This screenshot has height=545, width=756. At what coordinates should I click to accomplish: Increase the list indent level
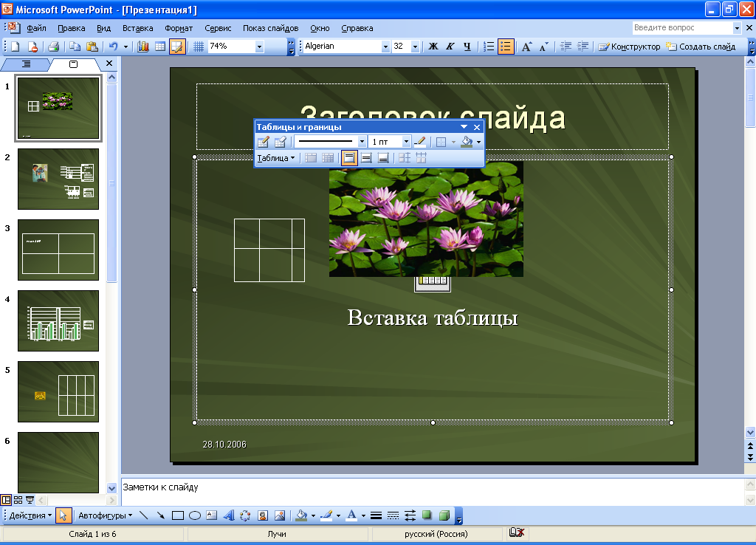tap(583, 47)
